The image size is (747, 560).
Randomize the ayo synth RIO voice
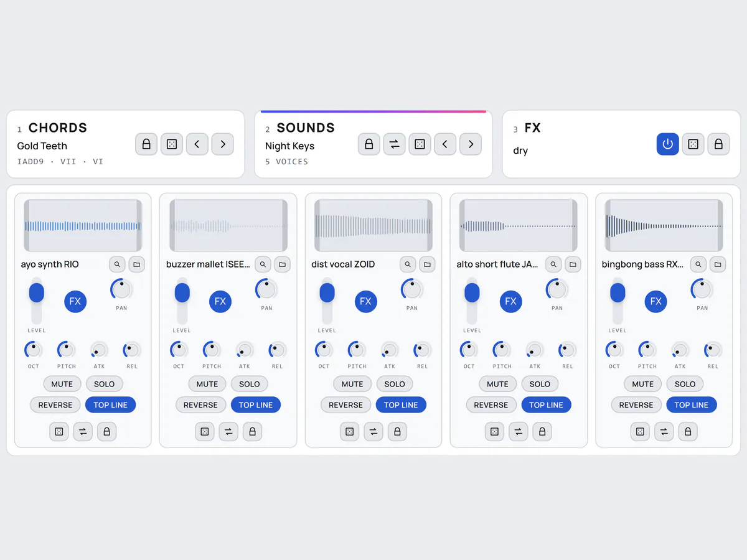click(x=59, y=431)
